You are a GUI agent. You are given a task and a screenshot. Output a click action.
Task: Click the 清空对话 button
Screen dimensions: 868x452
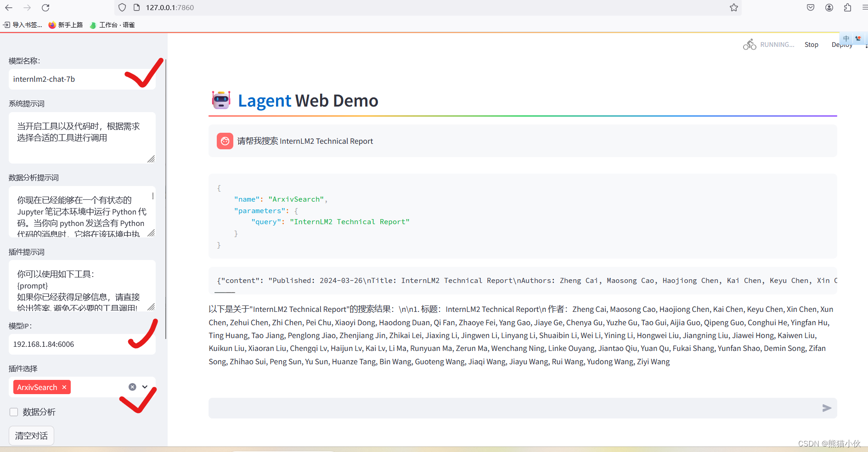pos(31,435)
